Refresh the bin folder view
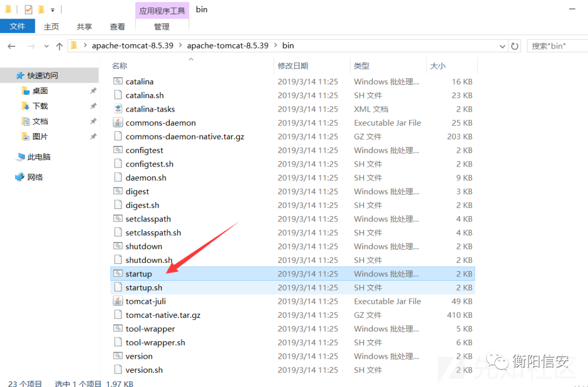The height and width of the screenshot is (387, 588). click(514, 46)
